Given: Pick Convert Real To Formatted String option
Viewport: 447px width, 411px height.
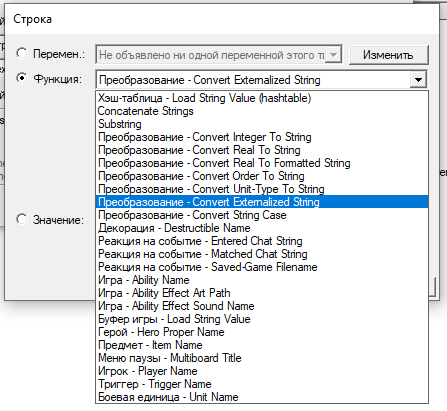Looking at the screenshot, I should click(x=262, y=163).
